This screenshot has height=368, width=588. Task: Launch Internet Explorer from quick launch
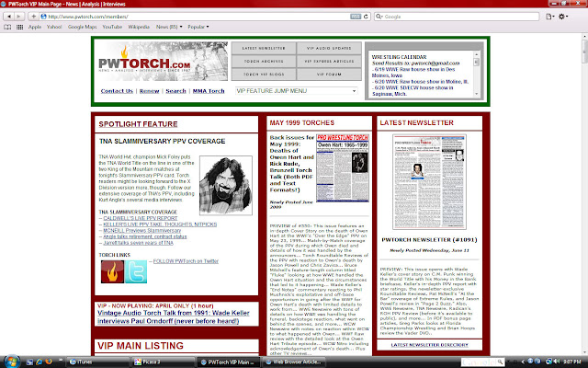coord(39,362)
